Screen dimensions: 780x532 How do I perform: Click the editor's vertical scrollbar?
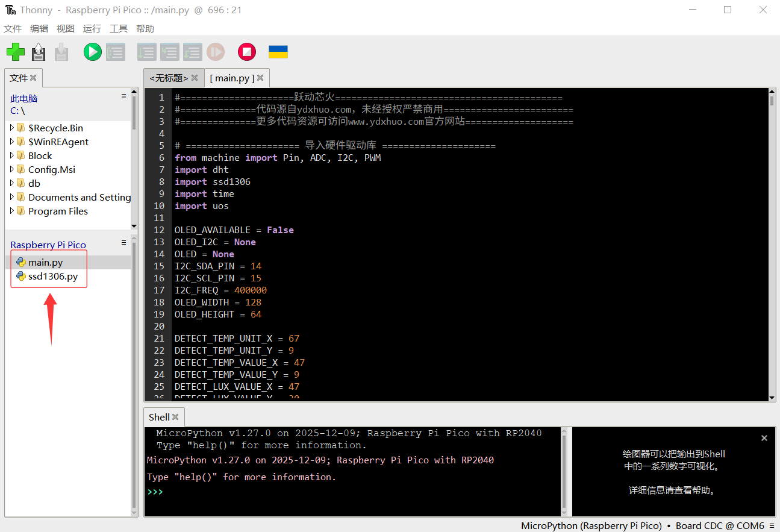pos(772,244)
